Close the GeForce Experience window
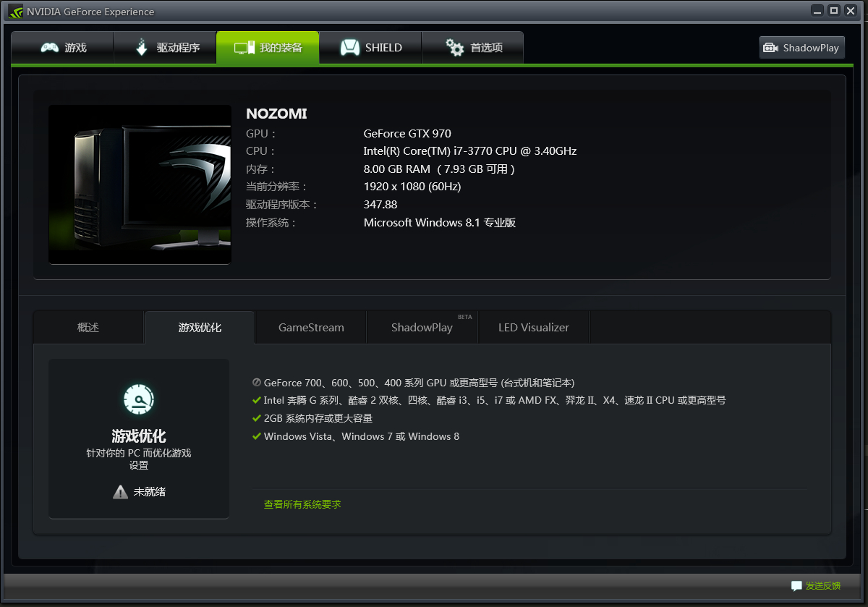Viewport: 868px width, 607px height. coord(850,10)
